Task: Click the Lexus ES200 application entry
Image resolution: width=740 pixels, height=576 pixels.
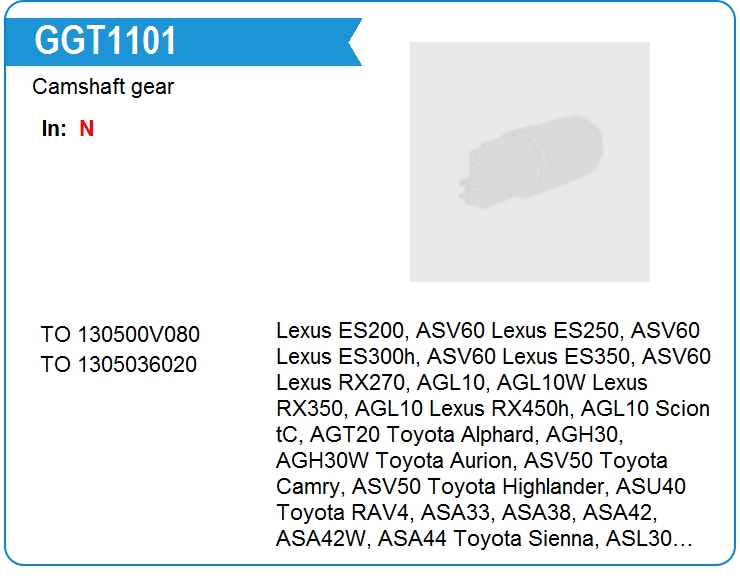Action: 340,330
